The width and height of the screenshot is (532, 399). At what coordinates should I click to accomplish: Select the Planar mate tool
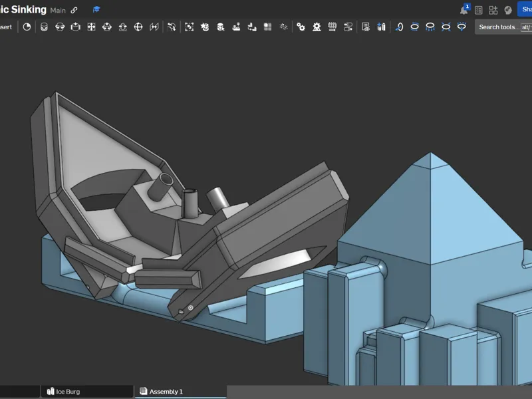coord(91,27)
